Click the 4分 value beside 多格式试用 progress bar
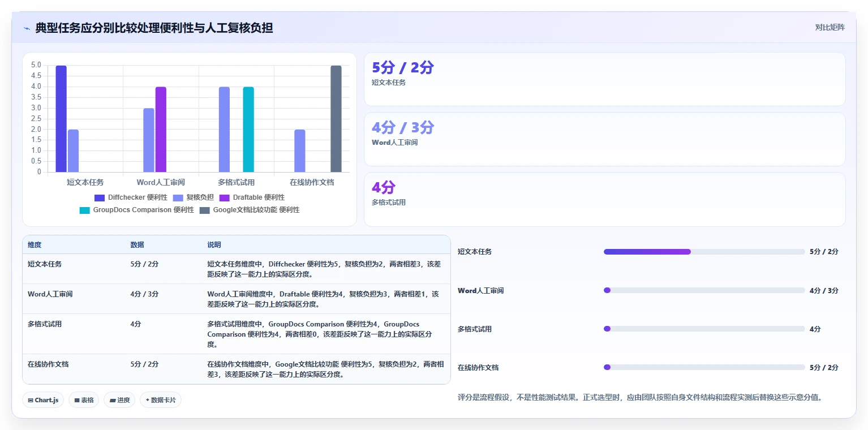Screen dimensions: 868x430 (x=815, y=329)
